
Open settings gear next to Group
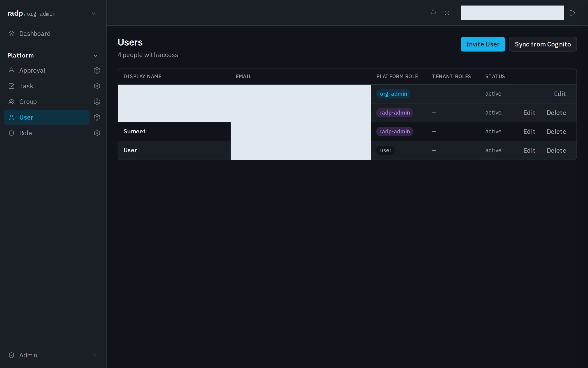(97, 102)
